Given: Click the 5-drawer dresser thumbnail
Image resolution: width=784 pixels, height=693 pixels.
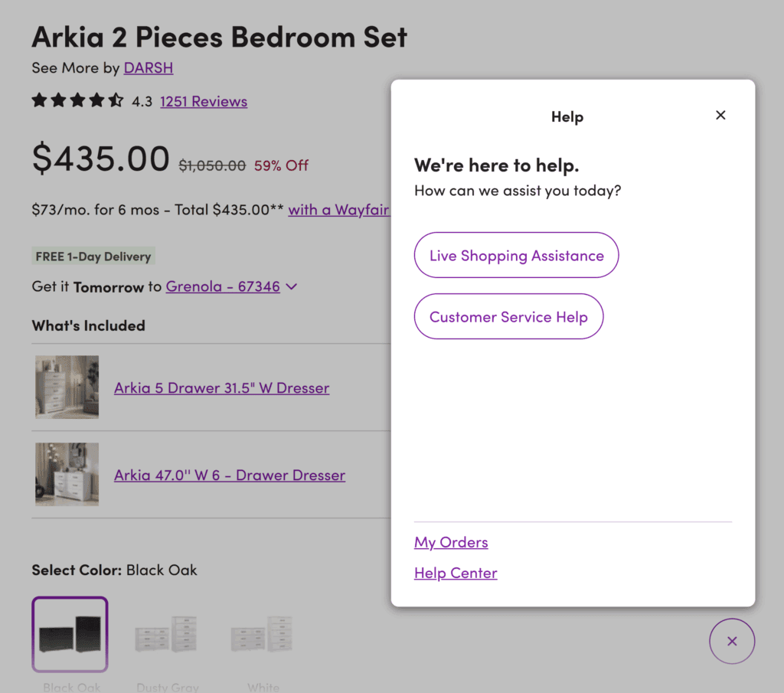Looking at the screenshot, I should [67, 387].
